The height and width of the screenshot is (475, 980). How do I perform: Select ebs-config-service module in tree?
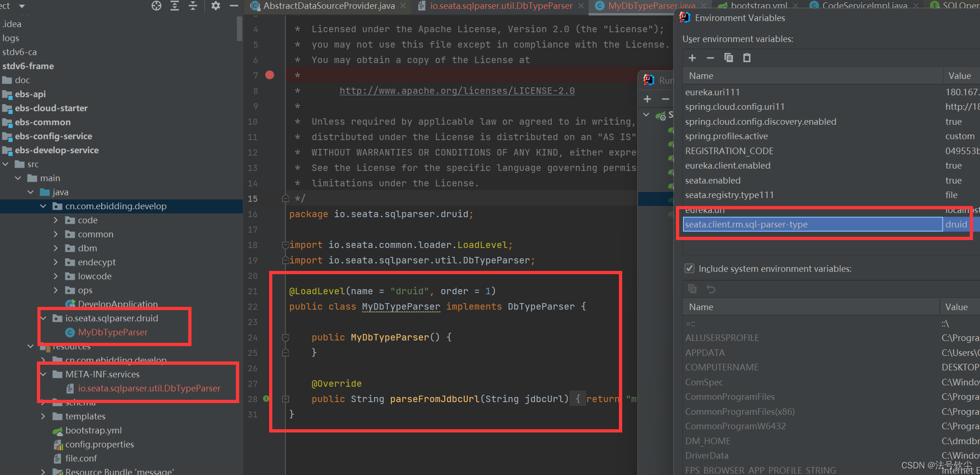click(x=53, y=136)
